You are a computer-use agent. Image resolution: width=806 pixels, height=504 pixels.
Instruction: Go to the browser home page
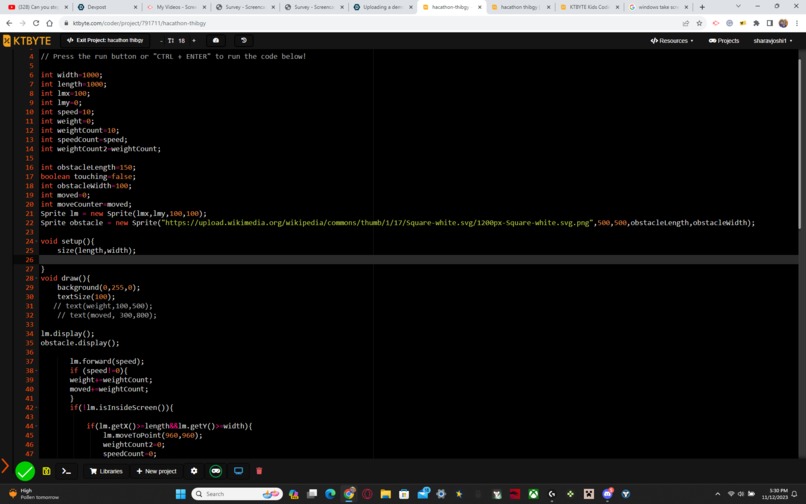coord(49,23)
